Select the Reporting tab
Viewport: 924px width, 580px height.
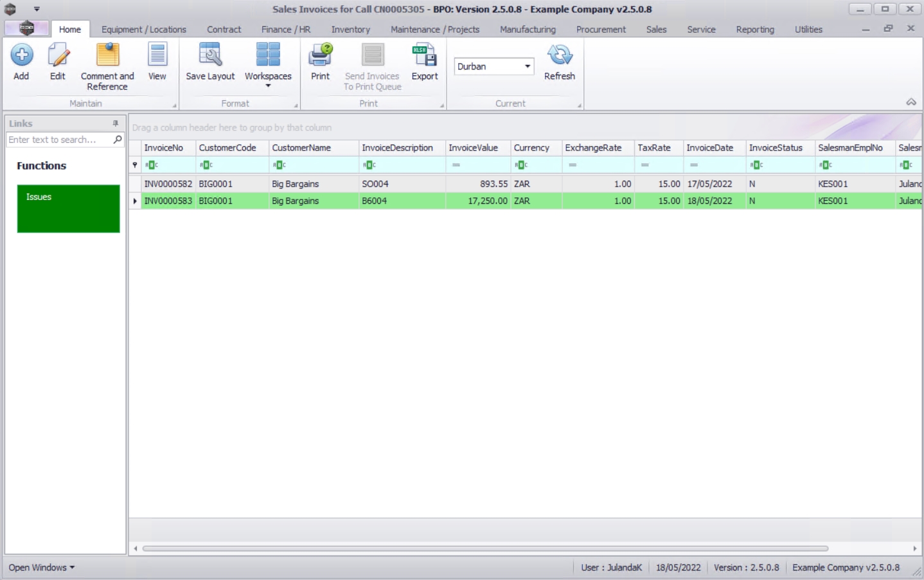pyautogui.click(x=755, y=30)
